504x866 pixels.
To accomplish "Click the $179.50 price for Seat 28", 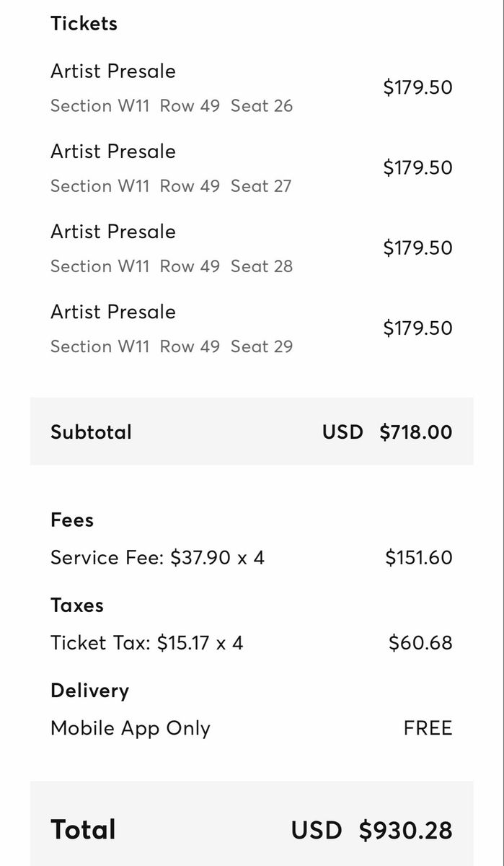I will [x=417, y=248].
